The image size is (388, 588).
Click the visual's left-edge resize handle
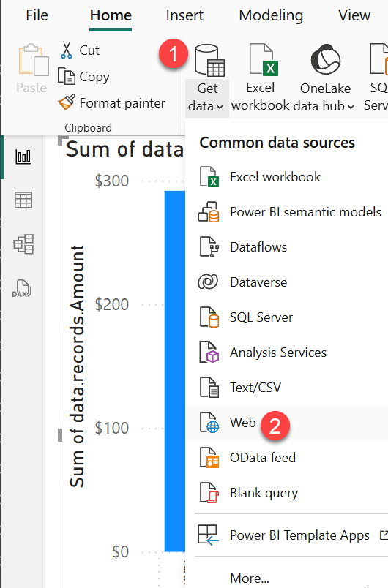(x=59, y=435)
